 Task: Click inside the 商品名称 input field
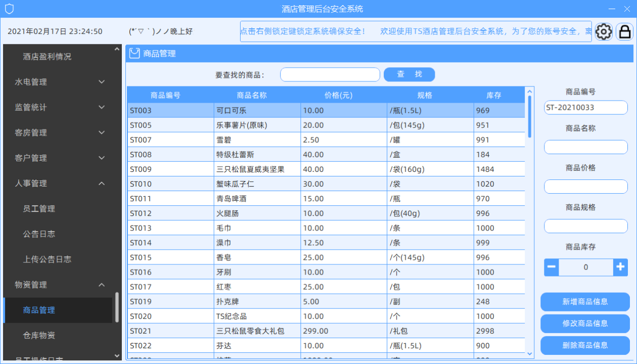(x=585, y=147)
